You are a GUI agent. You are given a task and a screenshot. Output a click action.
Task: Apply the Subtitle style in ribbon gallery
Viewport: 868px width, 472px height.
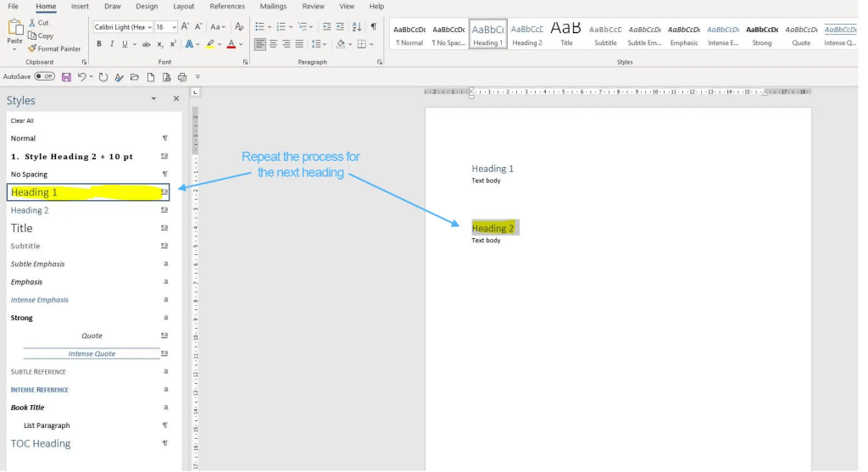pos(605,34)
